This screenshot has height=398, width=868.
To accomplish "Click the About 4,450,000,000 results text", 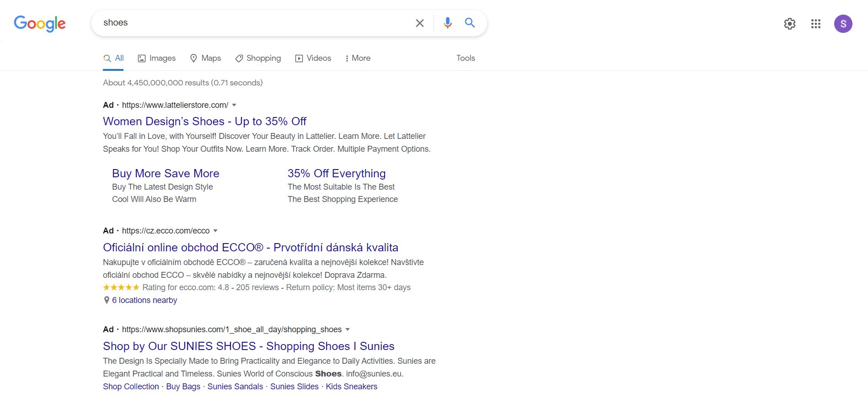I will [183, 83].
